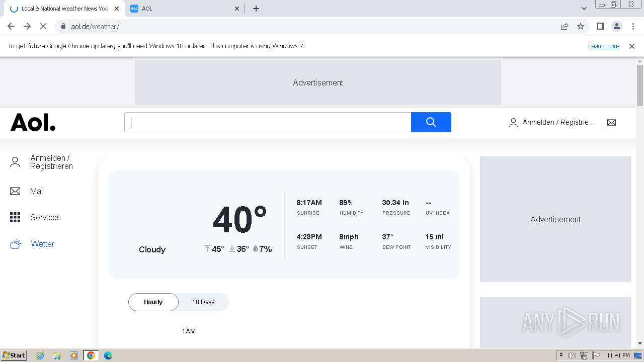Open Mail in sidebar
The image size is (644, 362).
tap(37, 191)
